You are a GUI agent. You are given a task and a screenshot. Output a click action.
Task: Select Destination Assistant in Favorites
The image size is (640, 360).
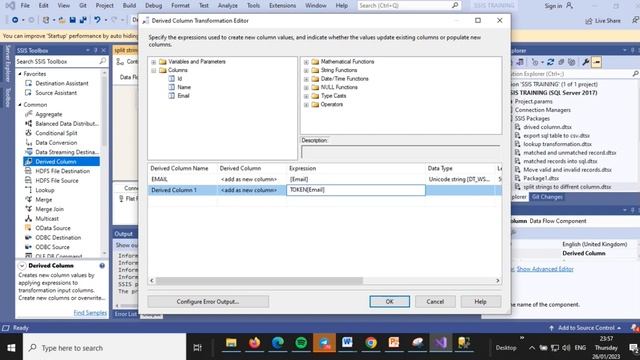pyautogui.click(x=57, y=83)
